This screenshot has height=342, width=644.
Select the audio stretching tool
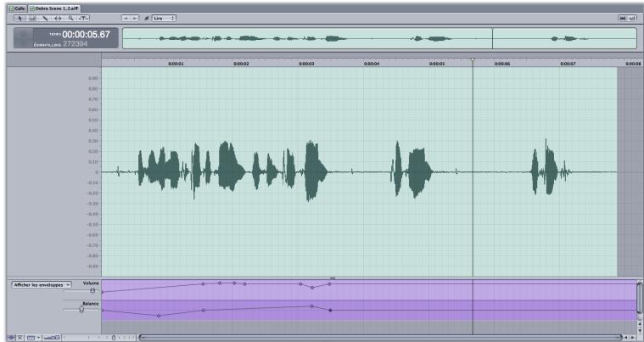(58, 18)
